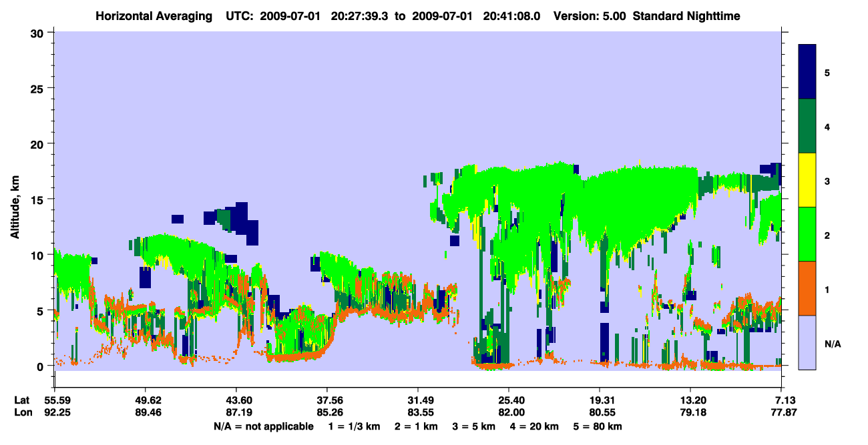Click the bright green '2' colorbar segment
Viewport: 868px width, 445px height.
(x=807, y=234)
